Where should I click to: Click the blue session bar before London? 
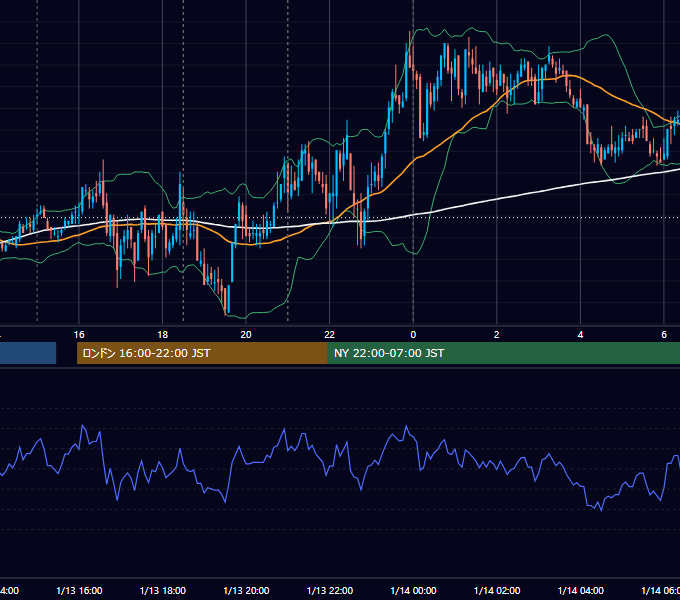(x=28, y=353)
